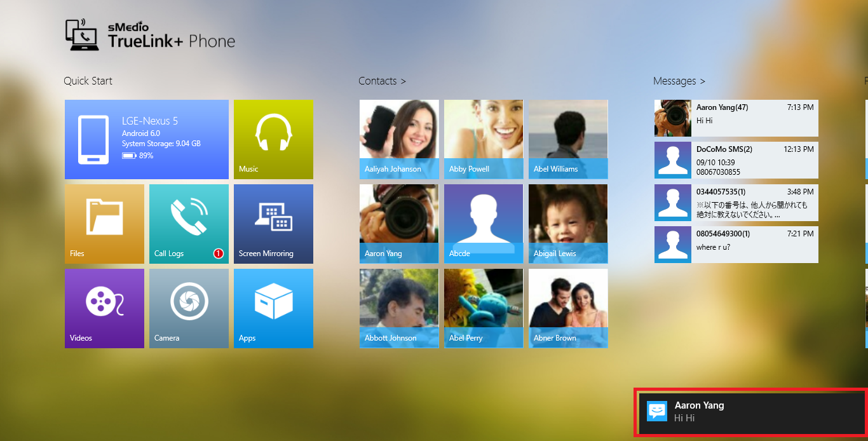868x441 pixels.
Task: Open Call Logs phone tile
Action: [189, 224]
